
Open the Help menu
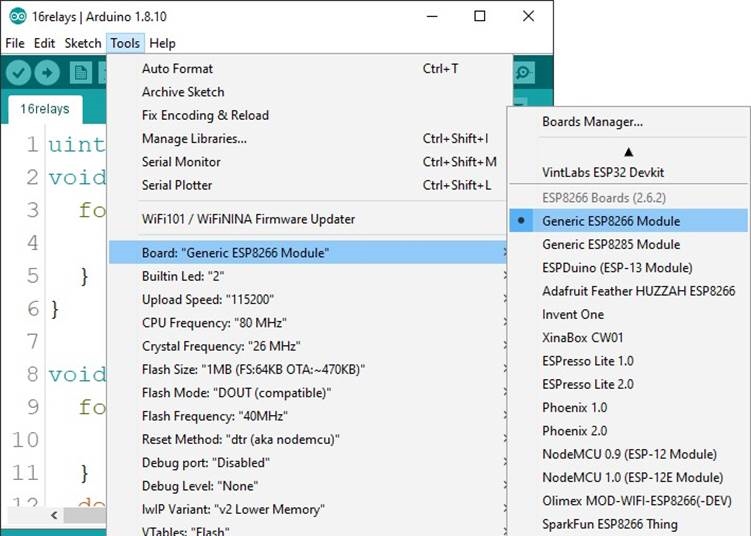coord(162,43)
